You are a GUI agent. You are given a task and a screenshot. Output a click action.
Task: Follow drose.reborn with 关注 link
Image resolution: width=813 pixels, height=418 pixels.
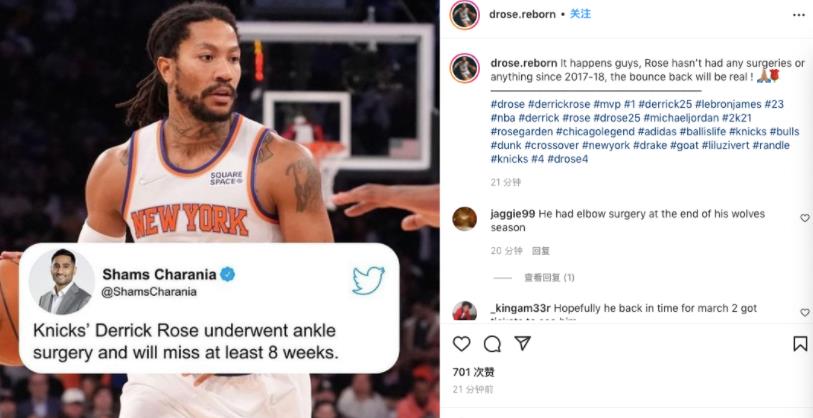(581, 14)
